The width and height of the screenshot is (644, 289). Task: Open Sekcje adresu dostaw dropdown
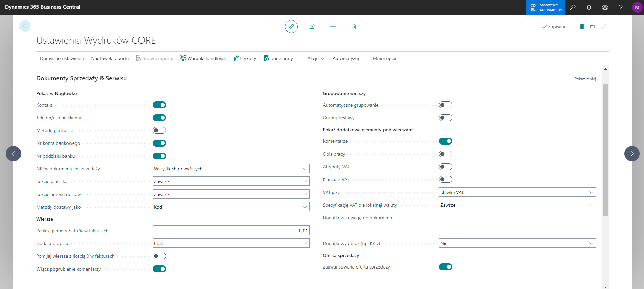(231, 194)
